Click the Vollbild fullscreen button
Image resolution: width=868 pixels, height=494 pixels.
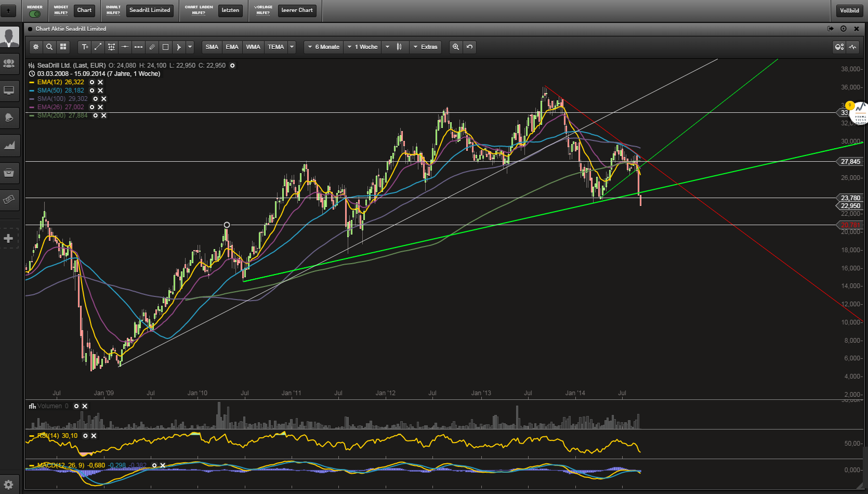pos(849,10)
